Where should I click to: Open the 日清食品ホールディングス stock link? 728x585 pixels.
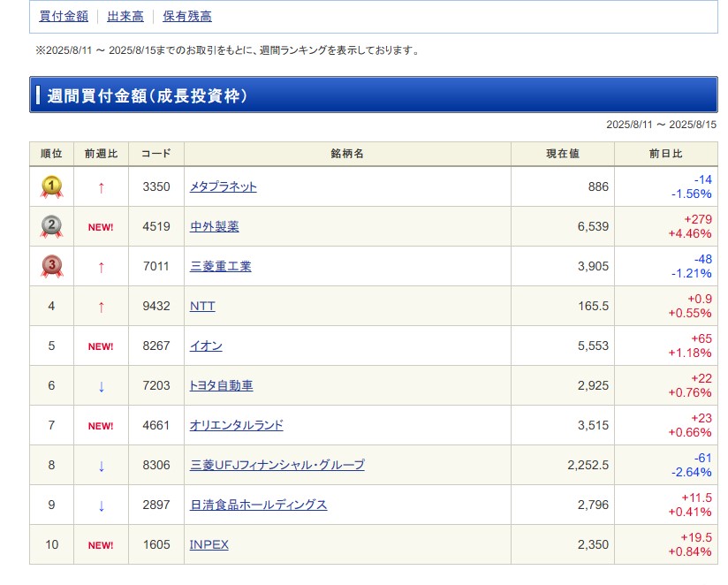click(259, 505)
